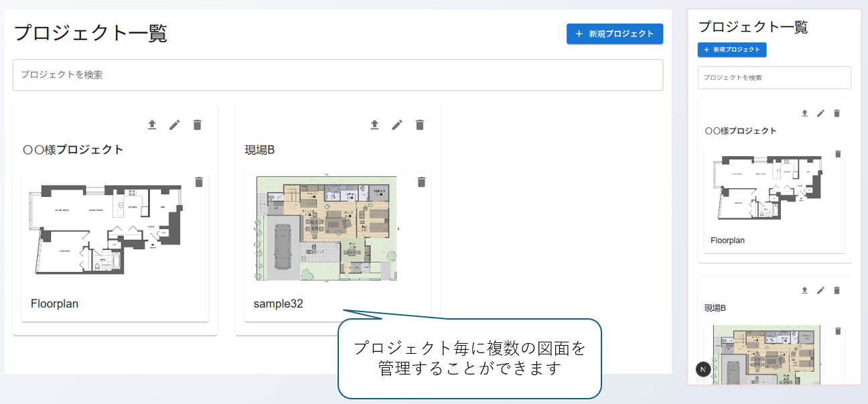The height and width of the screenshot is (404, 868).
Task: Click 新規プロジェクト in the right panel
Action: pos(733,50)
